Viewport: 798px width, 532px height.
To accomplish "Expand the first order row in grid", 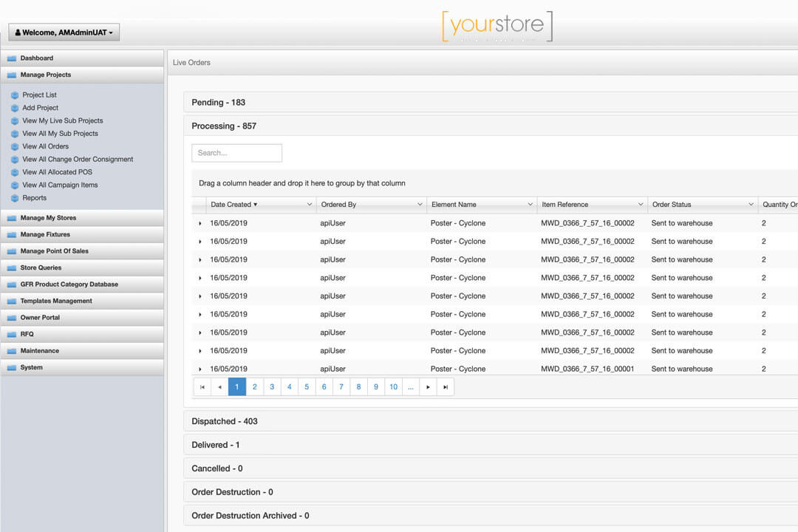I will coord(200,223).
